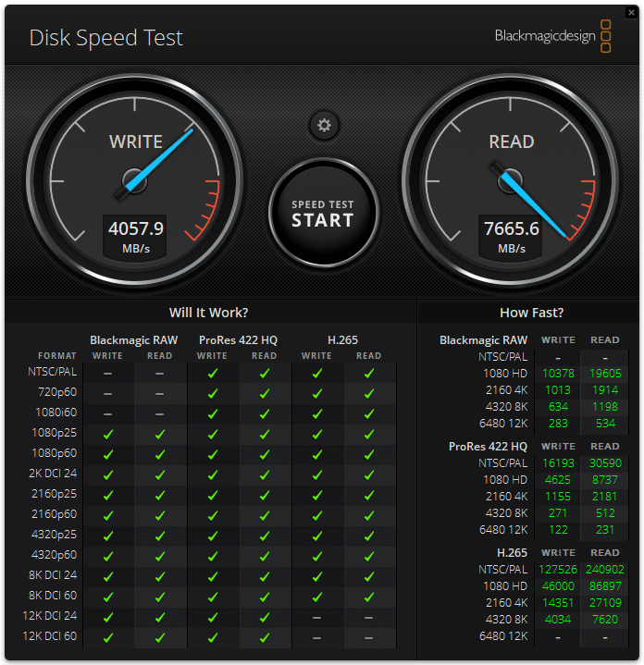Click the How Fast? heading
Image resolution: width=644 pixels, height=665 pixels.
[531, 313]
